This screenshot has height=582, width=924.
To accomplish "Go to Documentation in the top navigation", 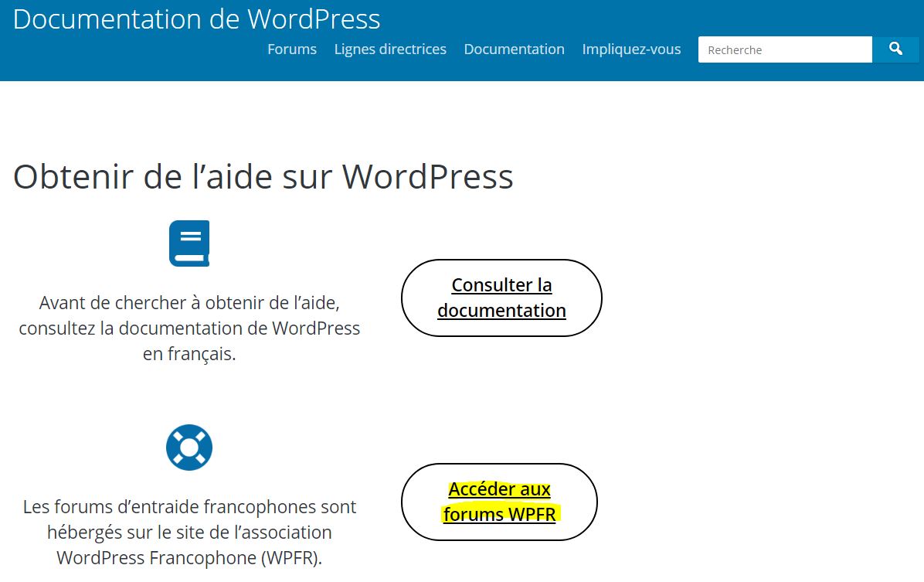I will (x=514, y=49).
